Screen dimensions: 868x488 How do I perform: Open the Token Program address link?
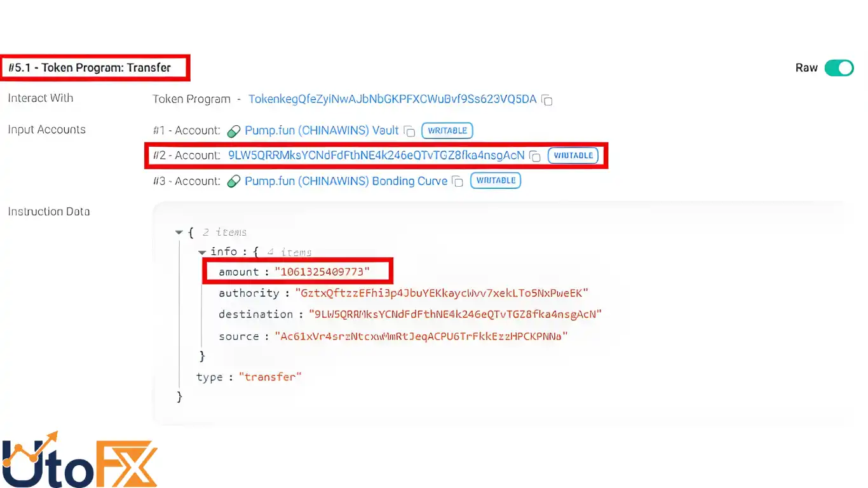coord(392,99)
